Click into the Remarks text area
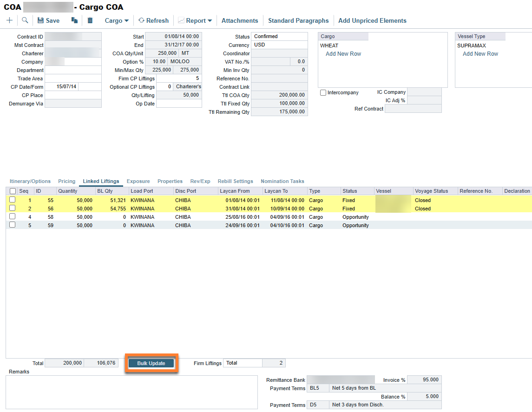532x412 pixels. click(x=131, y=392)
